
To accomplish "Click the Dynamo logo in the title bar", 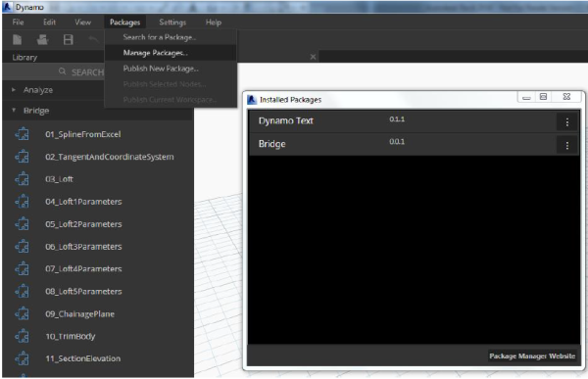I will tap(8, 7).
